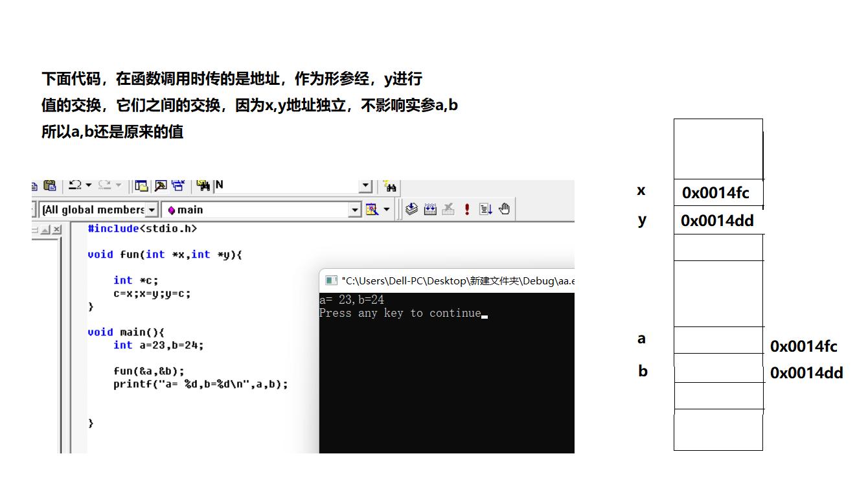Toggle the Workspace window visibility
868x502 pixels.
click(141, 186)
